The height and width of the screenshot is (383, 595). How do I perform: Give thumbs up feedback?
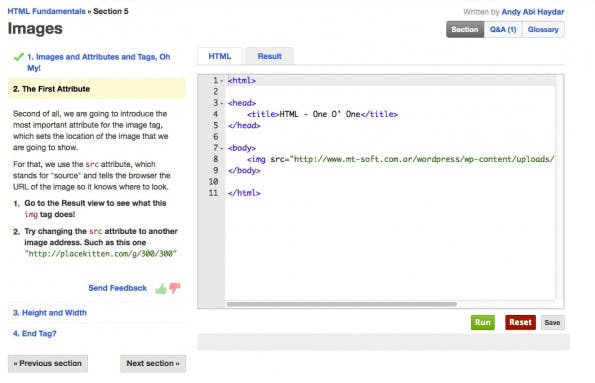point(161,289)
